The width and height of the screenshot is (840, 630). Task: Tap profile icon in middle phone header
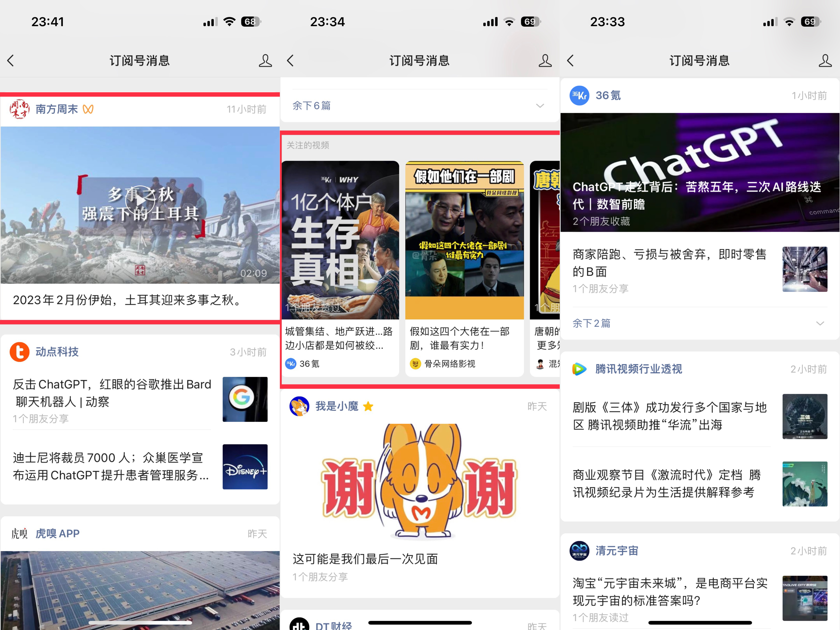(545, 61)
